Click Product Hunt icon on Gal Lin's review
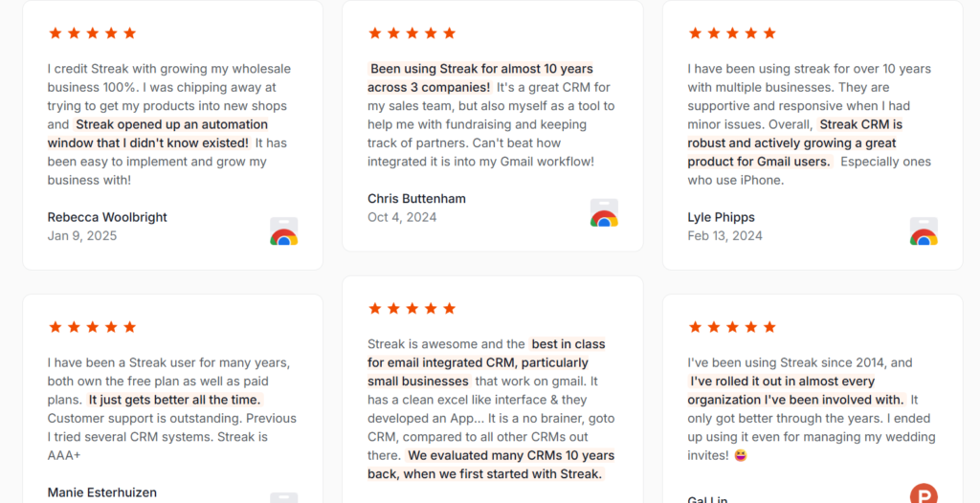Viewport: 980px width, 503px height. pyautogui.click(x=924, y=493)
